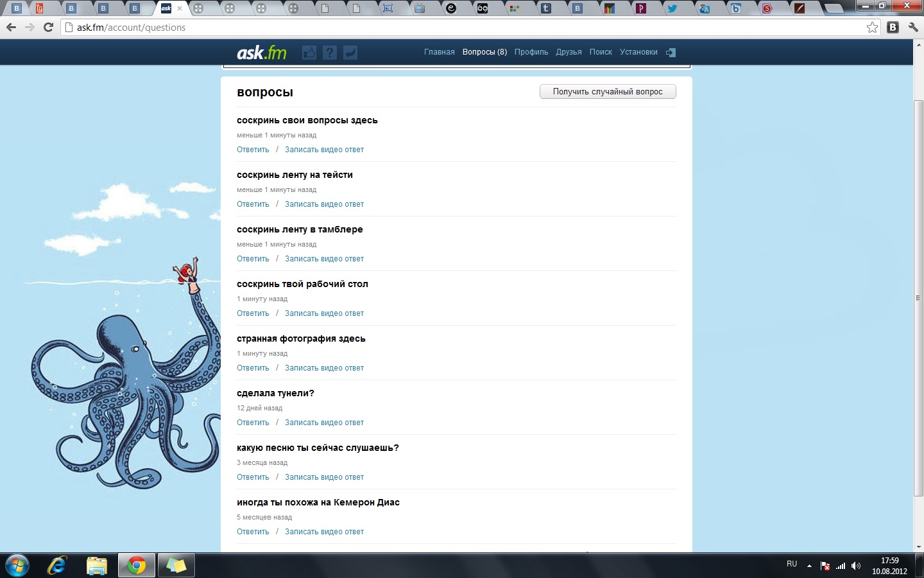Click the 'вопросы' section heading
Viewport: 924px width, 578px height.
coord(265,92)
